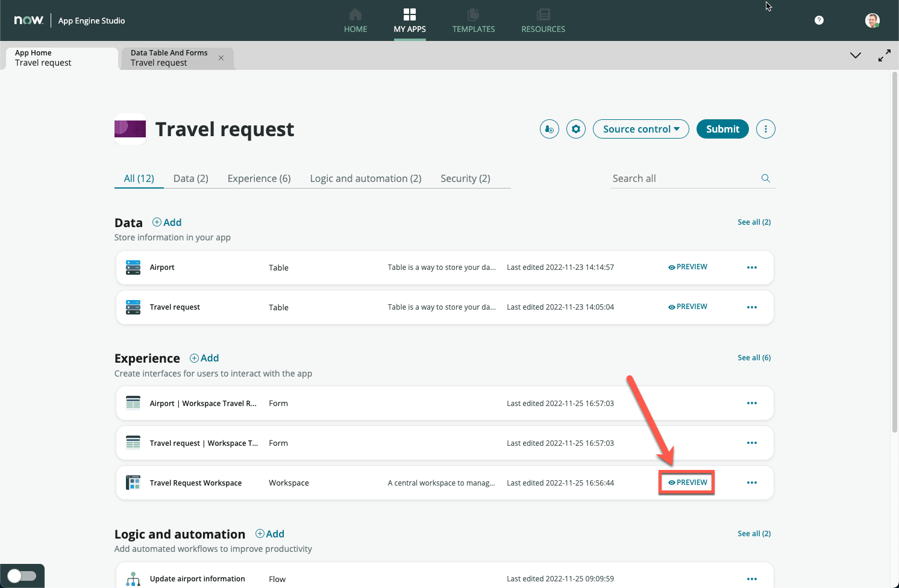Expand the open tabs chevron list
Viewport: 899px width, 588px height.
855,55
